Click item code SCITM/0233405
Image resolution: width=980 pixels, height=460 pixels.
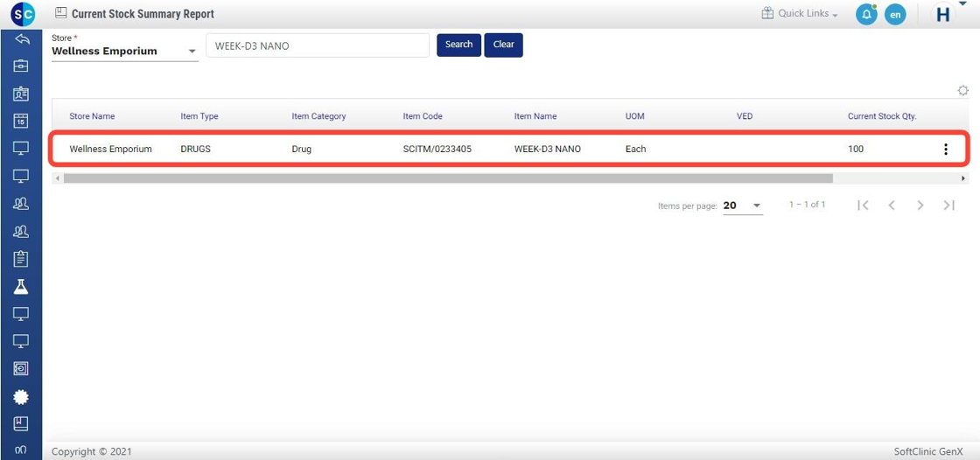coord(437,150)
